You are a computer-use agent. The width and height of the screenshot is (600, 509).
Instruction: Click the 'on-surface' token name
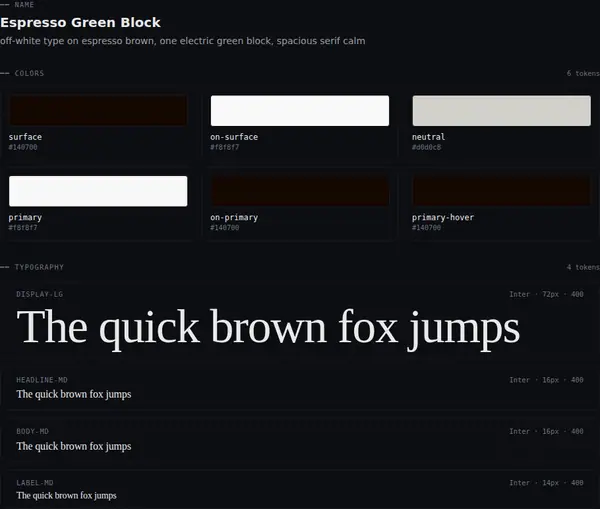tap(234, 137)
